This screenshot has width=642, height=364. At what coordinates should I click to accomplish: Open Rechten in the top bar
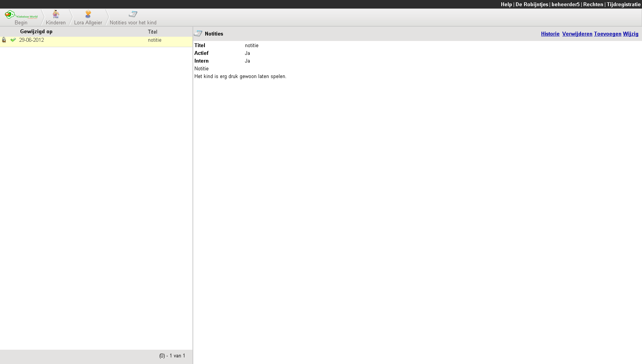pyautogui.click(x=593, y=4)
